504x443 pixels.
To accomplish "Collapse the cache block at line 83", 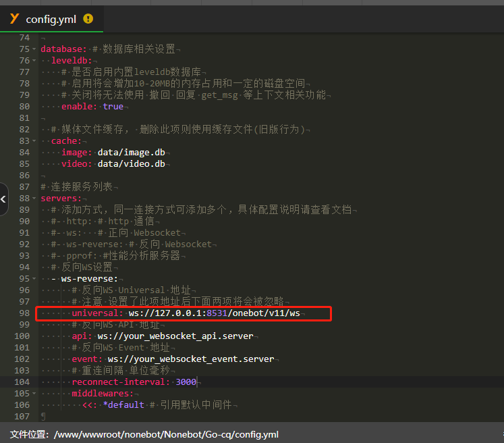I will (34, 141).
